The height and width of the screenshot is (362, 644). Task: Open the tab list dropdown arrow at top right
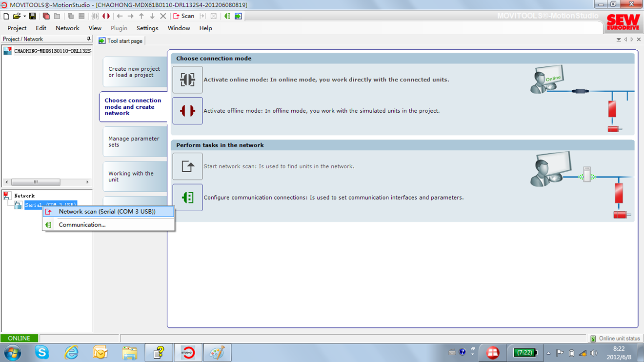point(619,40)
